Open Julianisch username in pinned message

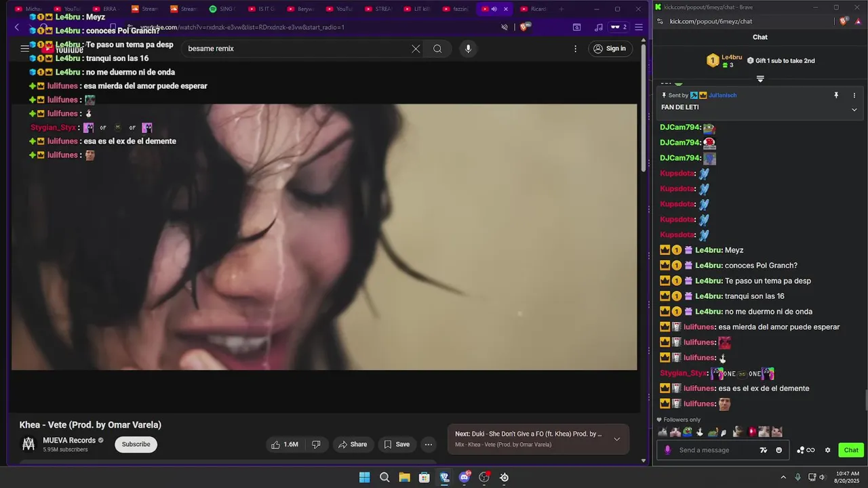[723, 96]
